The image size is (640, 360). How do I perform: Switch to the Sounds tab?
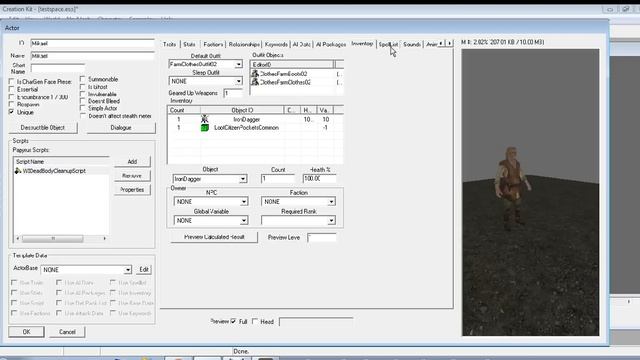412,44
